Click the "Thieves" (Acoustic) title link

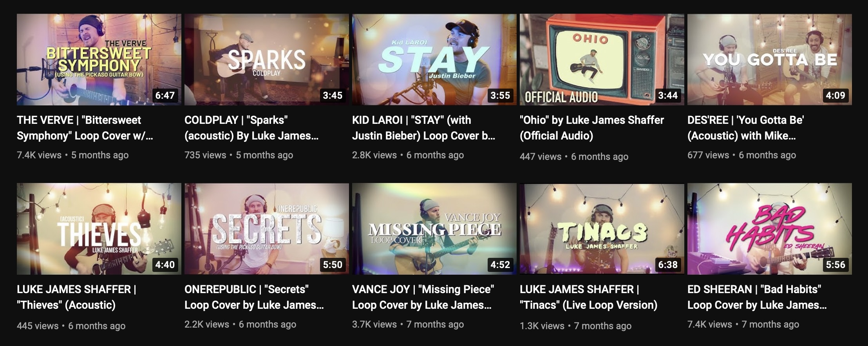[77, 297]
